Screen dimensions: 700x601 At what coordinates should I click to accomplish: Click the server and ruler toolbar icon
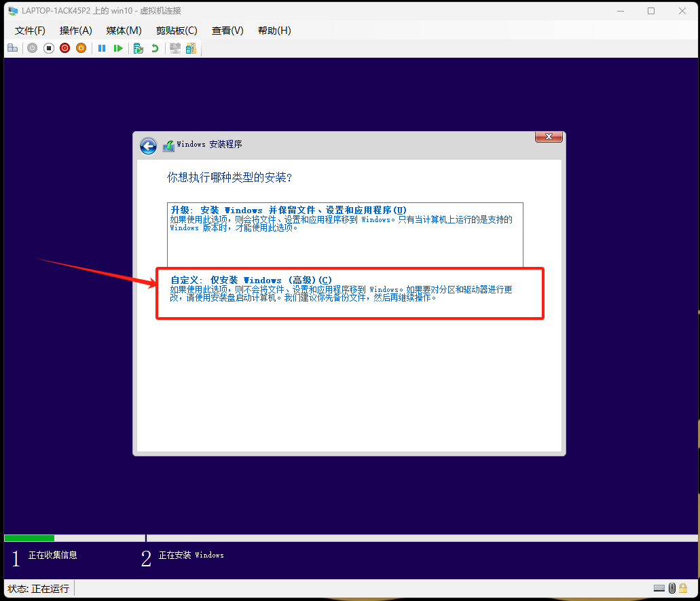point(191,48)
